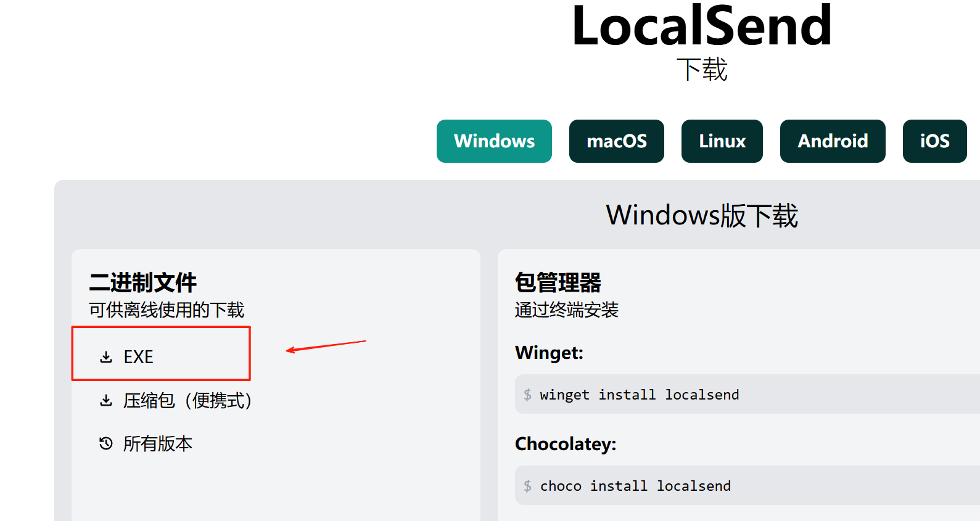Switch to the macOS tab

point(616,141)
